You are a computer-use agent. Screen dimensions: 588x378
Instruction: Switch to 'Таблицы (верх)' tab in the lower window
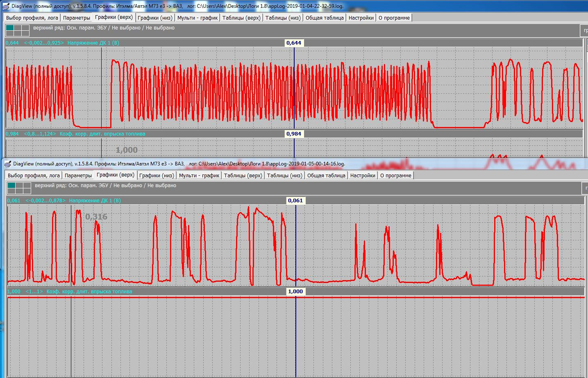coord(243,175)
